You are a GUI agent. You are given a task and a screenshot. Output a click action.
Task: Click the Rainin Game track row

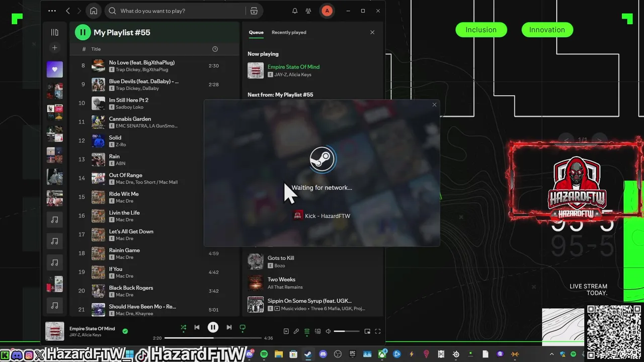coord(154,253)
